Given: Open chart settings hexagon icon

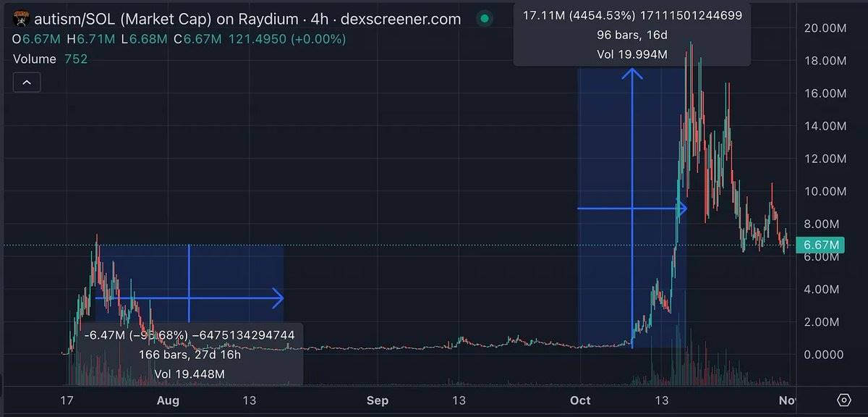Looking at the screenshot, I should [x=843, y=400].
